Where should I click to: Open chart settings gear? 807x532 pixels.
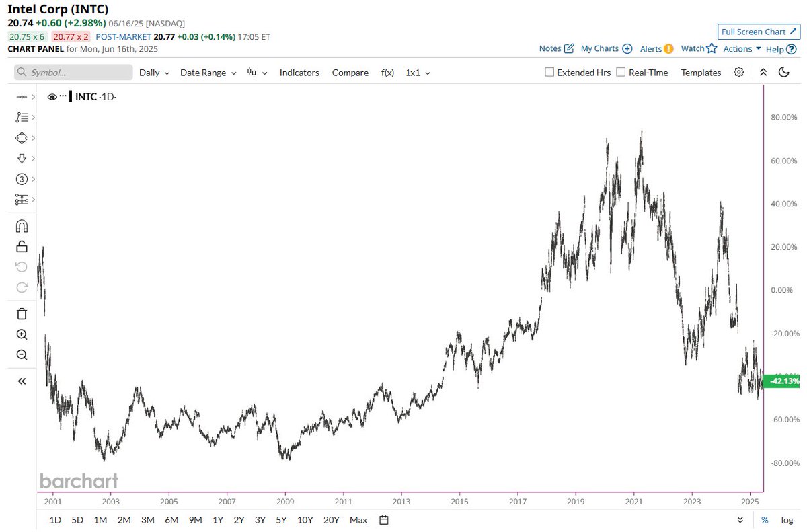point(739,72)
